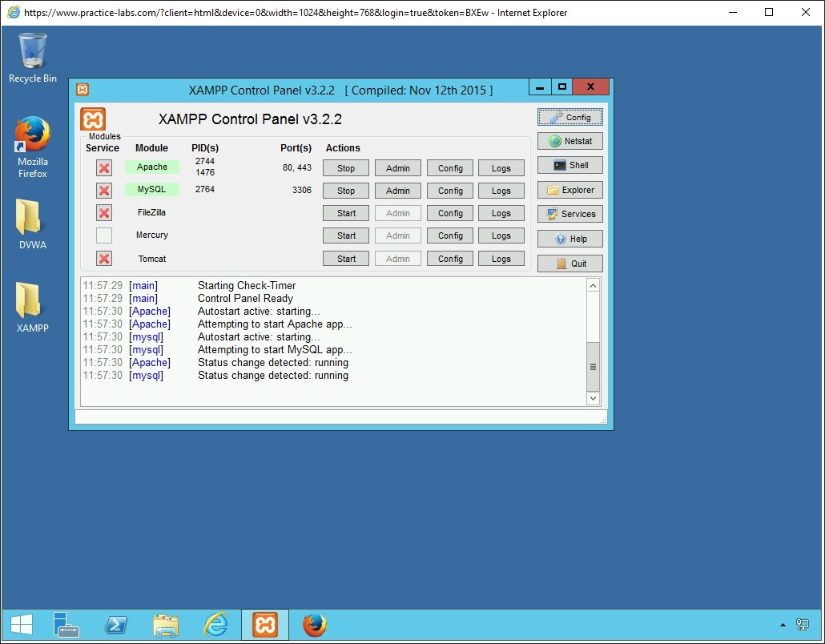
Task: Click the 'Control Panel Ready' log line
Action: 245,298
